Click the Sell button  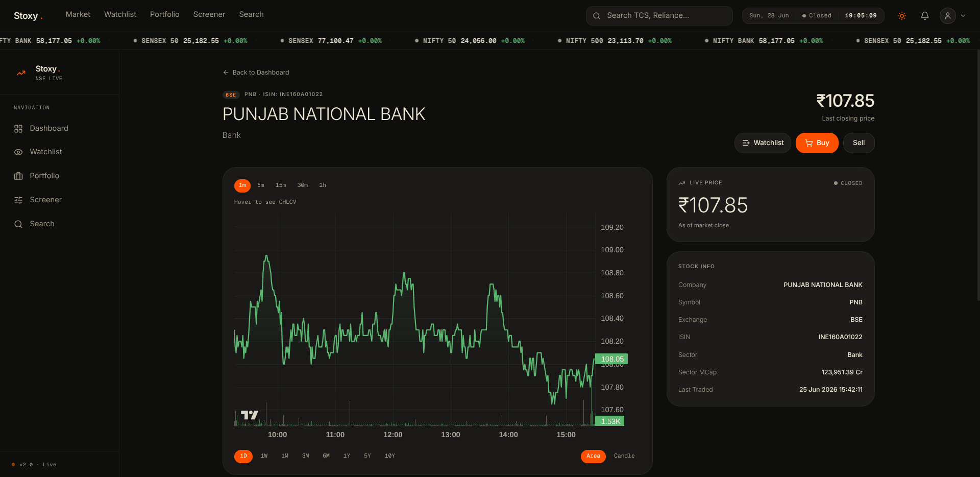[859, 143]
